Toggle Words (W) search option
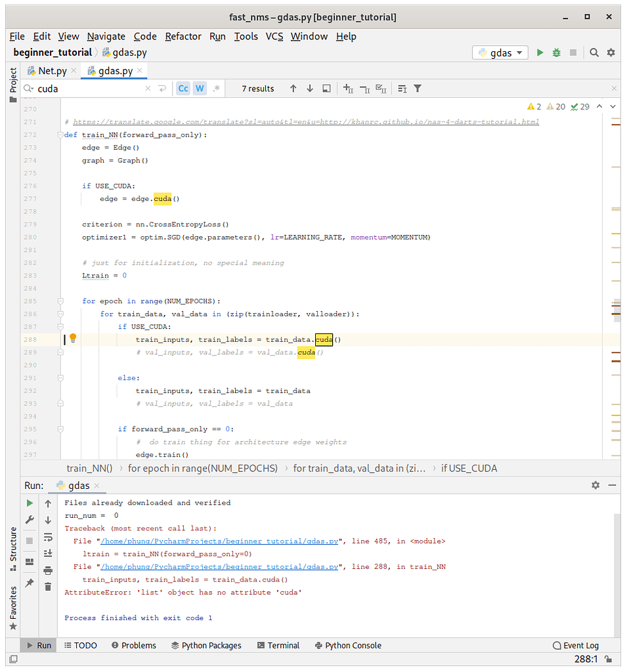Viewport: 627px width, 672px height. click(200, 89)
